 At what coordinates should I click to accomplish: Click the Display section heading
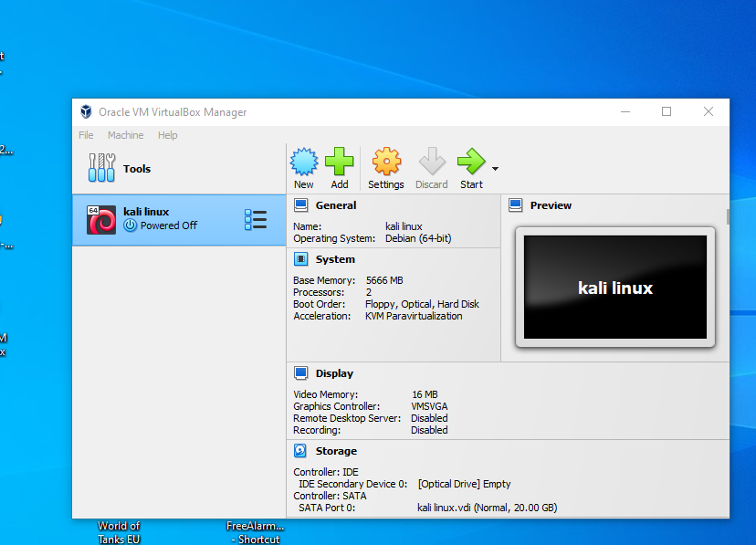pyautogui.click(x=334, y=373)
